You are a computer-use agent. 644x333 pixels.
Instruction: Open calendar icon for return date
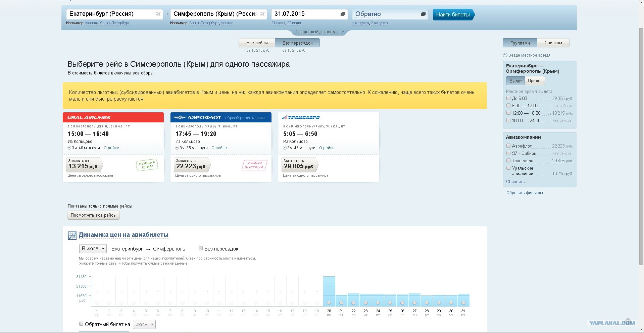423,14
